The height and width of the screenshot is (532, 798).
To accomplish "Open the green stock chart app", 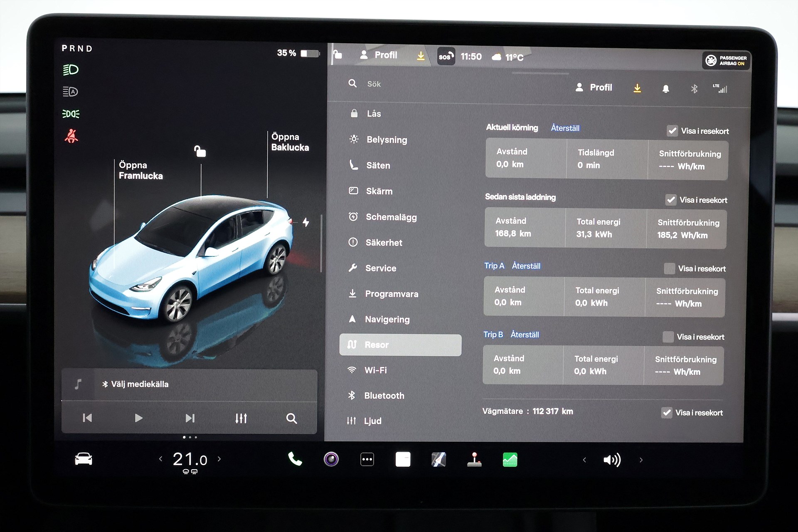I will point(510,460).
